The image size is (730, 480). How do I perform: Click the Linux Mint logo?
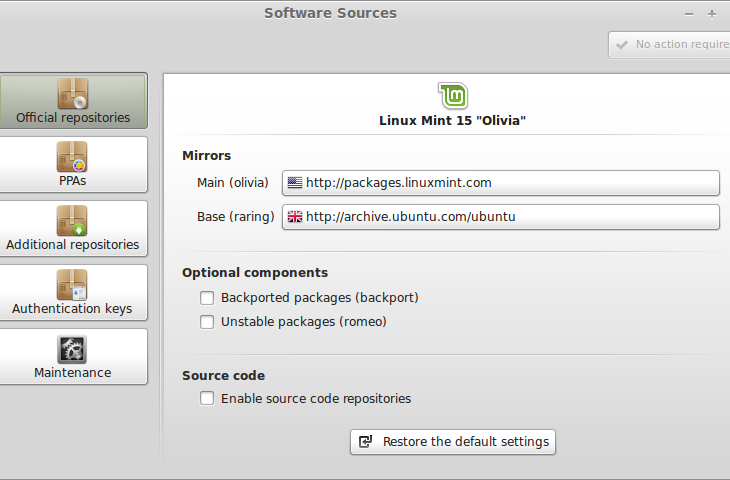tap(453, 96)
